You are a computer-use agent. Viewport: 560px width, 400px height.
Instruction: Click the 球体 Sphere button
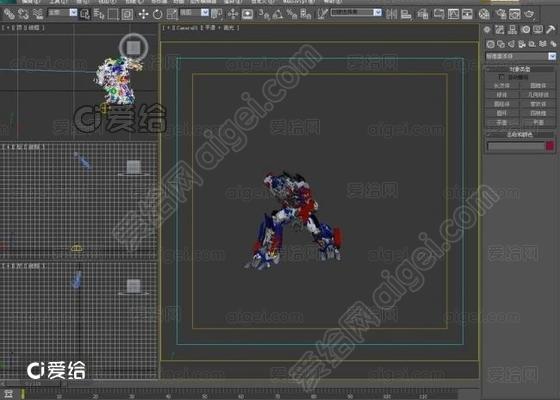[x=502, y=95]
